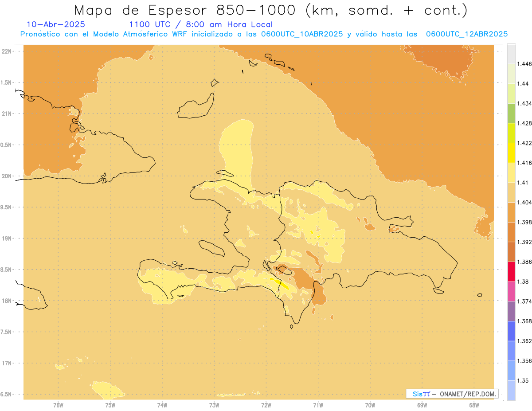532x411 pixels.
Task: Click the color bar value '1.35'
Action: [x=523, y=380]
